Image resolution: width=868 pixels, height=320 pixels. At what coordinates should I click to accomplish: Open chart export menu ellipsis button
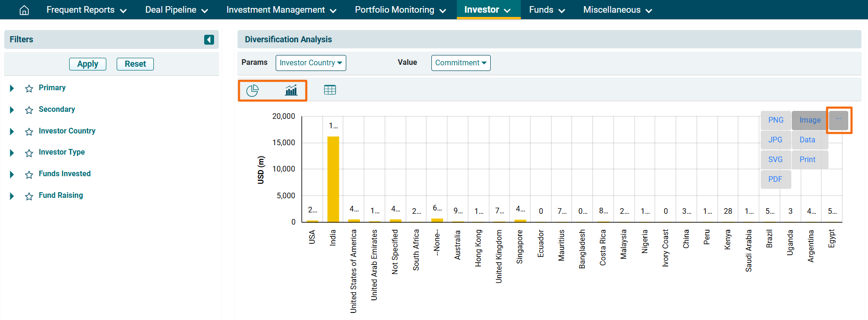(x=838, y=120)
